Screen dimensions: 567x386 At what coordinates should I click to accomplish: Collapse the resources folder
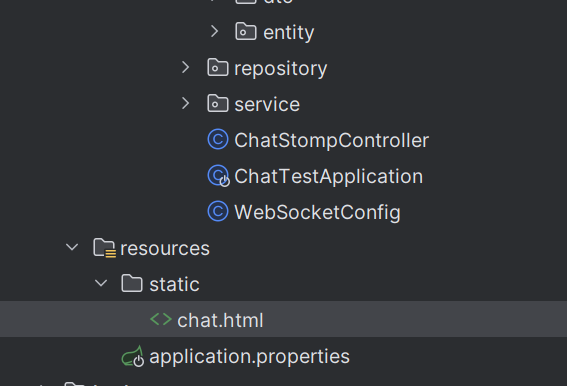pos(72,247)
